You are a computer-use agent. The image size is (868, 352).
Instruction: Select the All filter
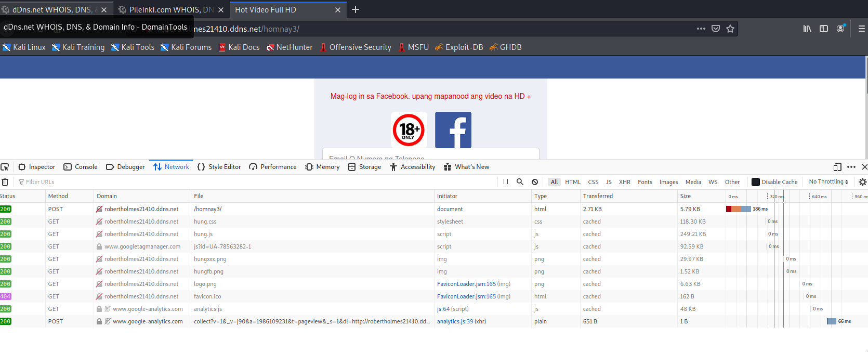point(555,182)
